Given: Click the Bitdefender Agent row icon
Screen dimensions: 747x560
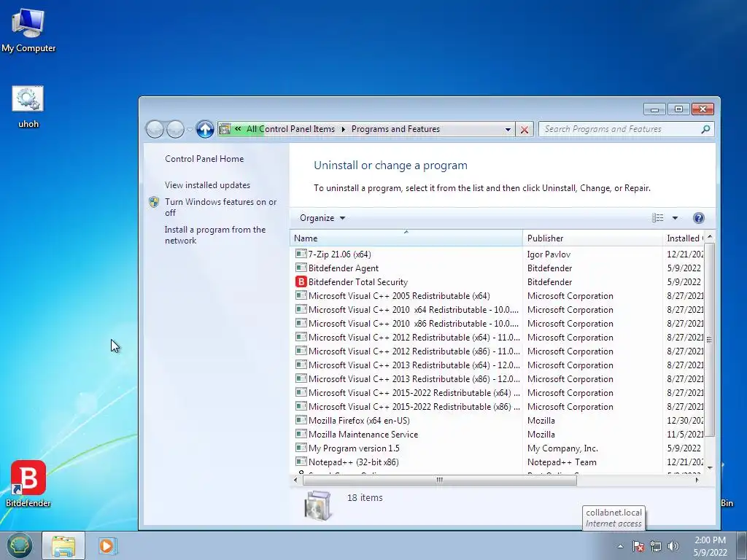Looking at the screenshot, I should pyautogui.click(x=301, y=268).
